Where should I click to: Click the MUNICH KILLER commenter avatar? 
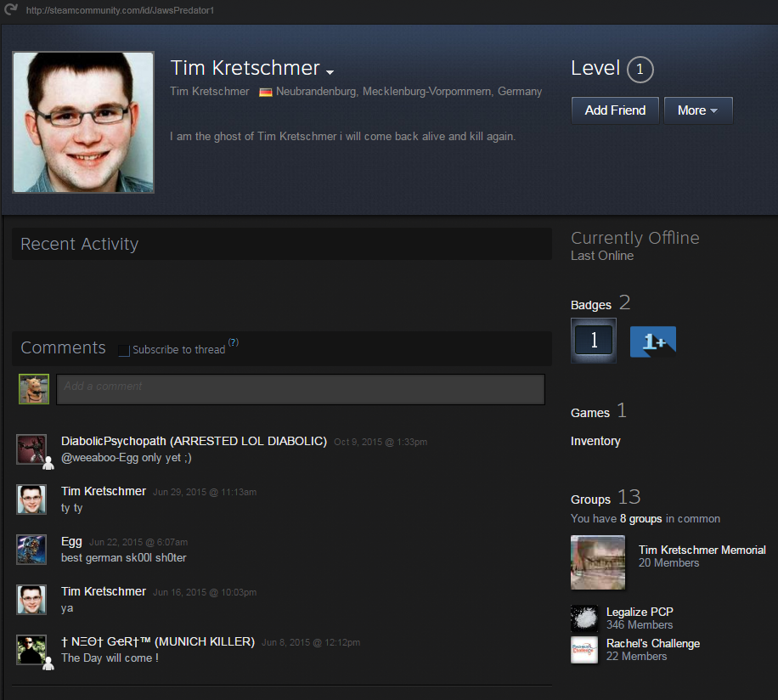pos(31,649)
